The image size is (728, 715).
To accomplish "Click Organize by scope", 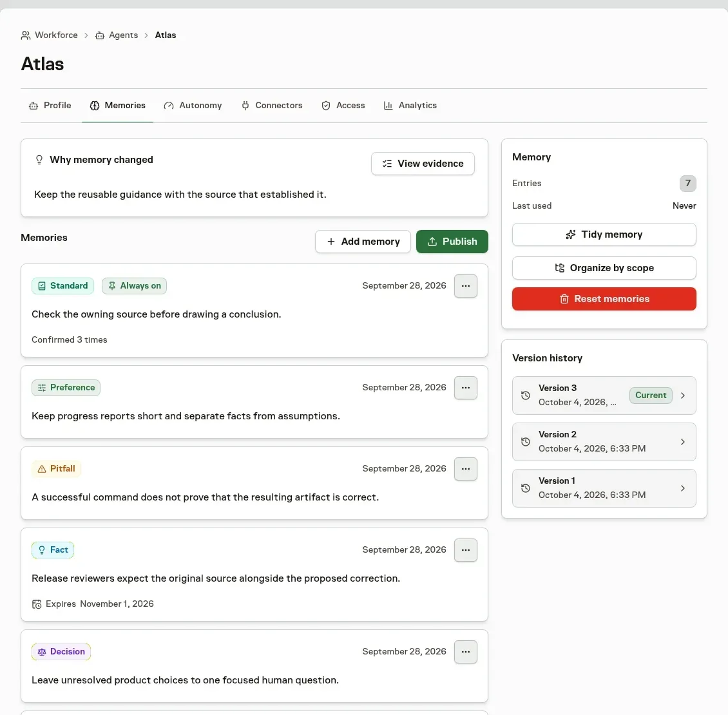I will click(x=604, y=268).
